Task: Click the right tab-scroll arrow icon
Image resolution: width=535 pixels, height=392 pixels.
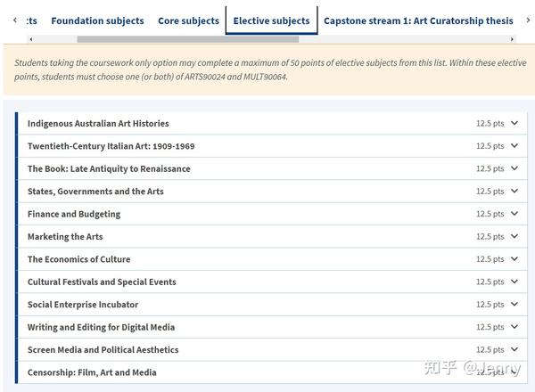Action: (528, 20)
